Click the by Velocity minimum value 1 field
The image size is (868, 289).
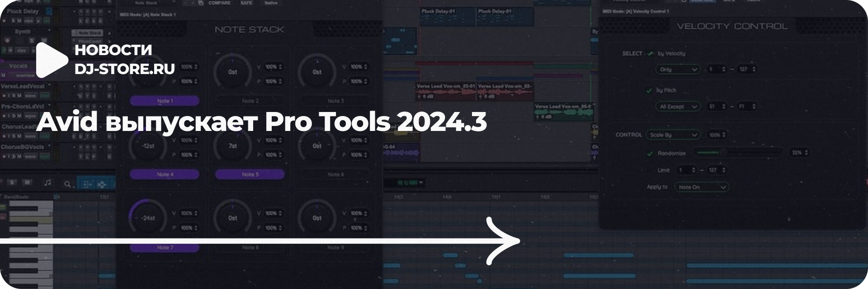pyautogui.click(x=717, y=70)
